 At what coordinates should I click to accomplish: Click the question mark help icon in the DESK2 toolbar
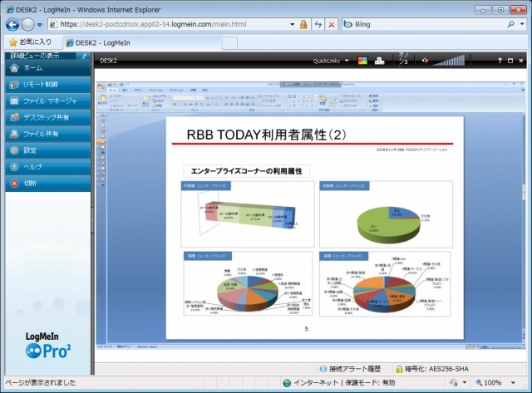tap(500, 61)
